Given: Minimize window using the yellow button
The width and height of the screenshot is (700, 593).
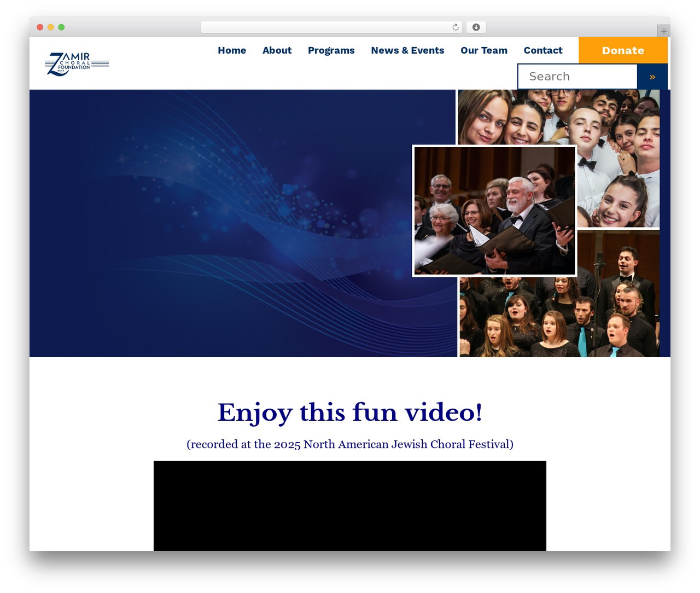Looking at the screenshot, I should click(50, 27).
